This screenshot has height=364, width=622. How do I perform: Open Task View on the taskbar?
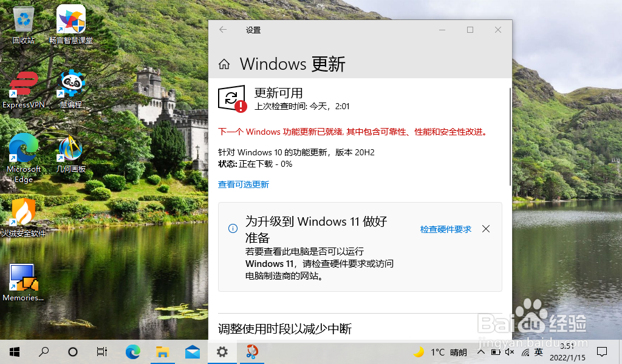click(102, 352)
